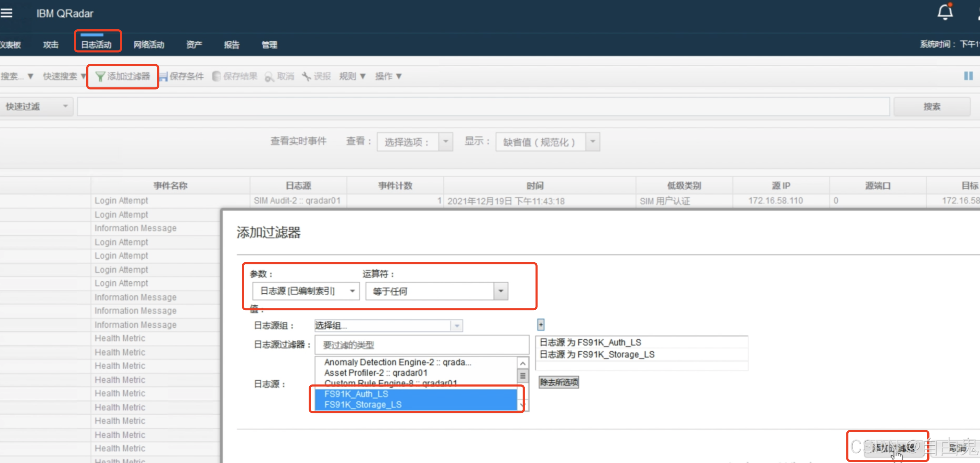
Task: Open the hamburger navigation menu
Action: [6, 13]
